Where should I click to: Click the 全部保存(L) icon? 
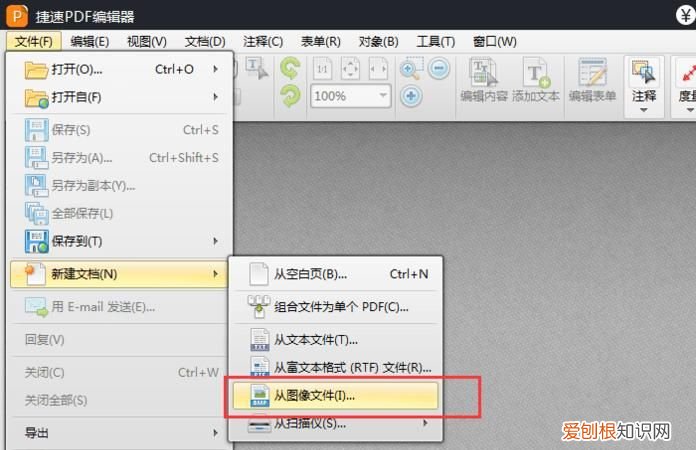36,213
